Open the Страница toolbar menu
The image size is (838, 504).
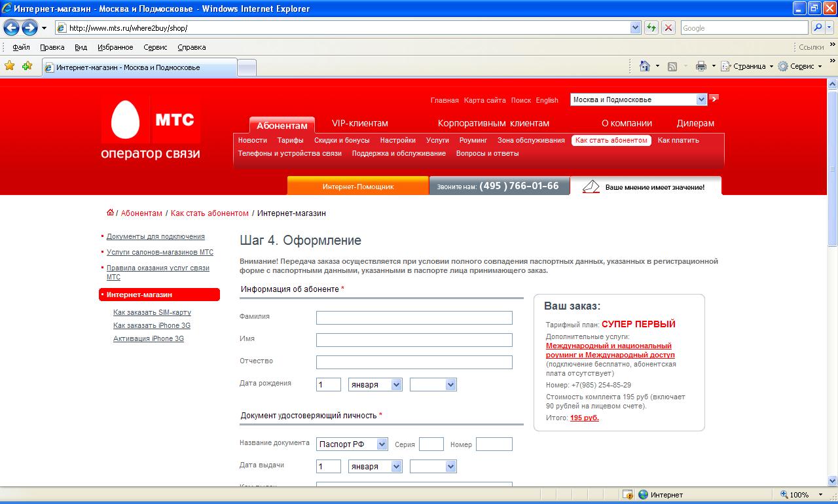(747, 66)
